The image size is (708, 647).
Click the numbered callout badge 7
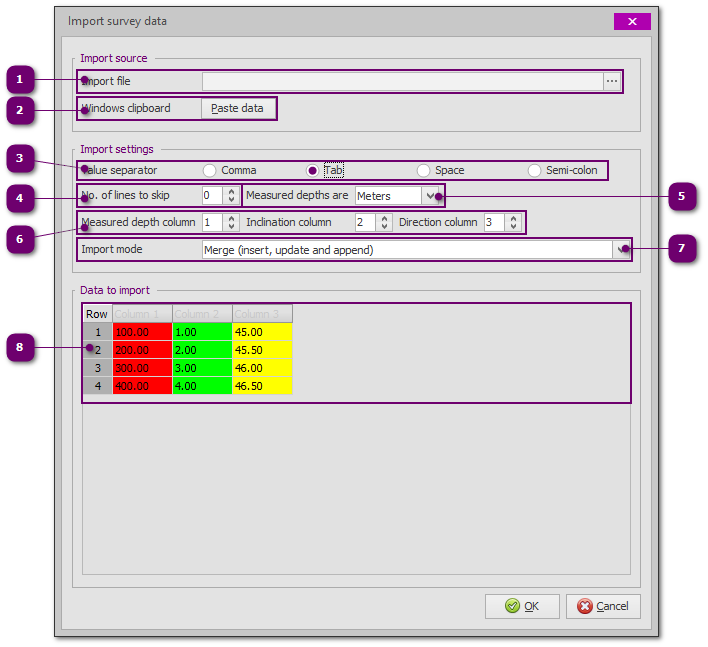point(681,248)
